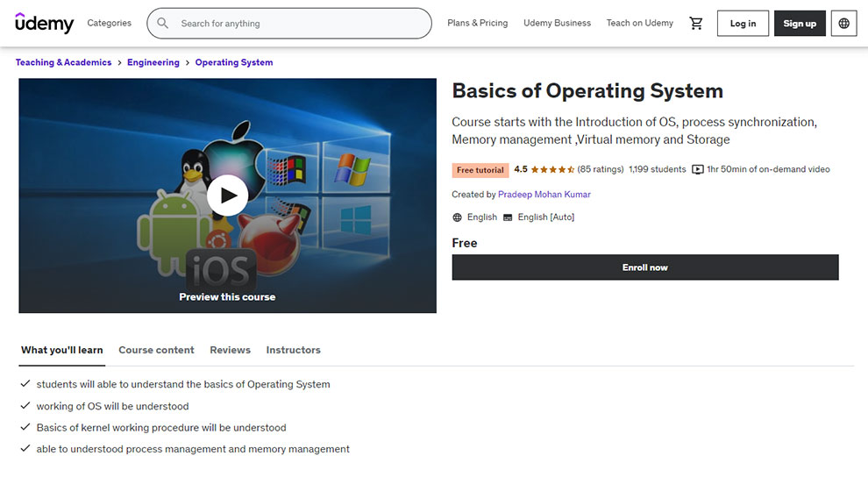Click the 1,199 students text
Image resolution: width=868 pixels, height=477 pixels.
coord(657,169)
